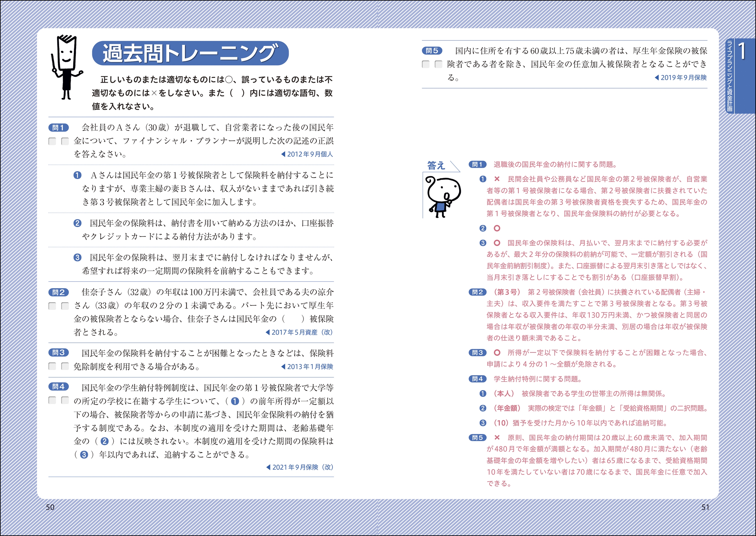Click the 問5 question badge at top right
756x536 pixels.
click(x=432, y=50)
